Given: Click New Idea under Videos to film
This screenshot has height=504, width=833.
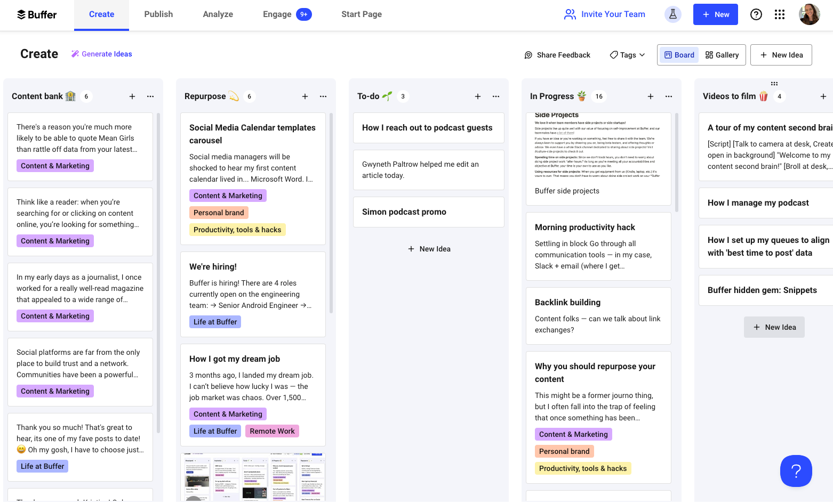Looking at the screenshot, I should pyautogui.click(x=774, y=327).
